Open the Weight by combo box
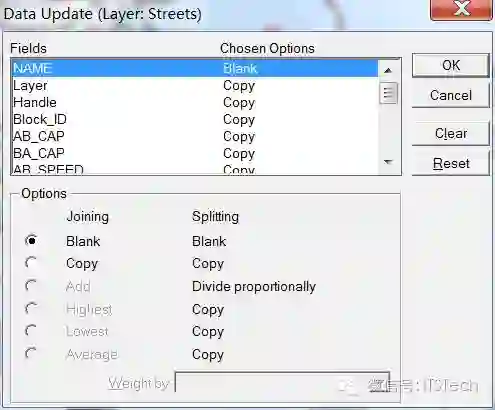The image size is (495, 410). [x=282, y=382]
